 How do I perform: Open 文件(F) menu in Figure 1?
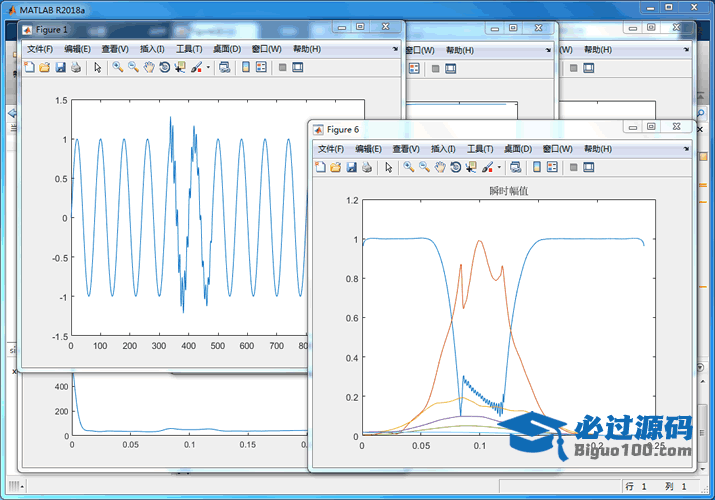click(x=40, y=48)
